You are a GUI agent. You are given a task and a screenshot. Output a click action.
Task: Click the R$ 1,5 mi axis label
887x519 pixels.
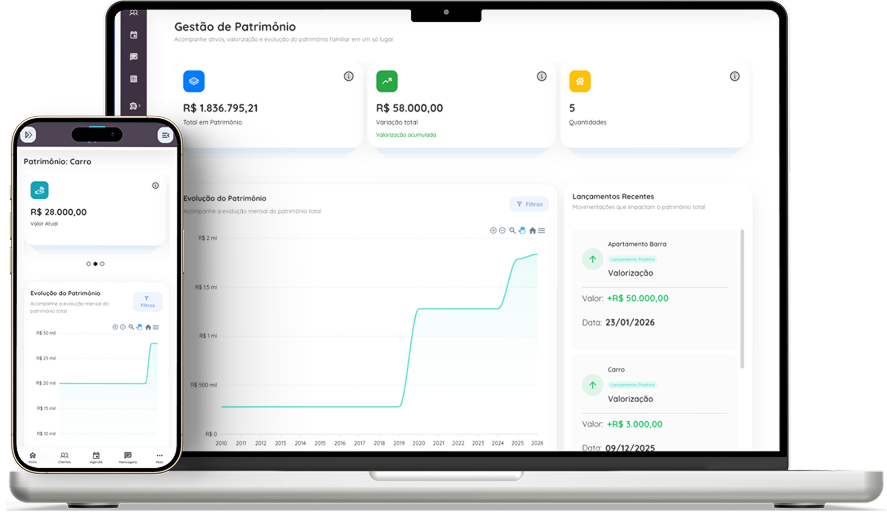[206, 288]
